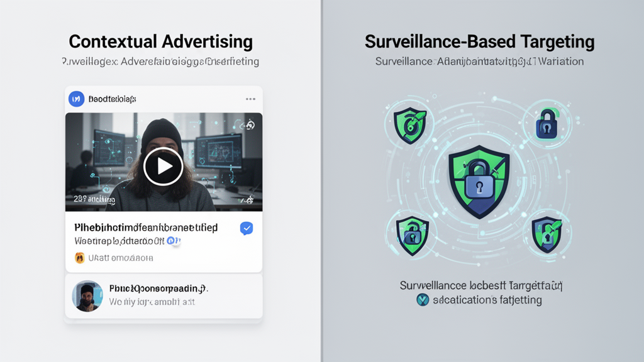Open the circular profile photo in second card
This screenshot has height=362, width=644.
point(87,296)
